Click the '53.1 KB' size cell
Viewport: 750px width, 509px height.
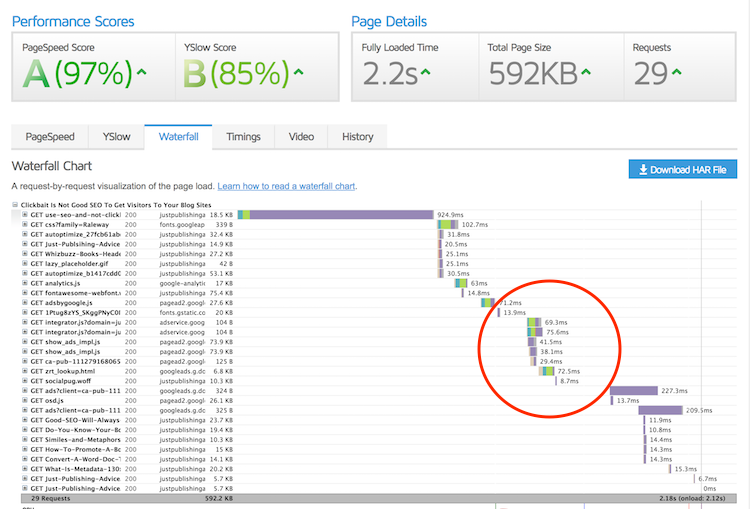click(221, 274)
